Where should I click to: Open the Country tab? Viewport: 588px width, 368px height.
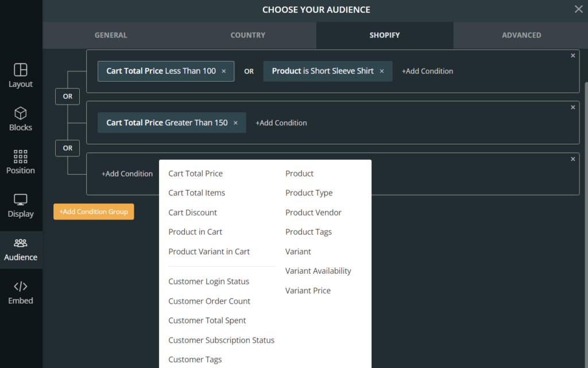[x=247, y=35]
